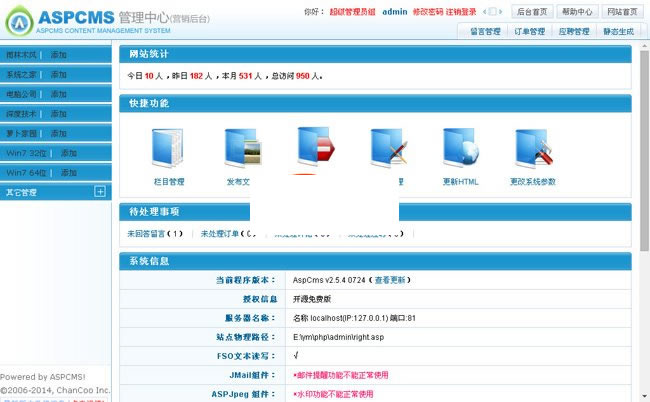
Task: Click 查看更新 version link
Action: [x=390, y=280]
